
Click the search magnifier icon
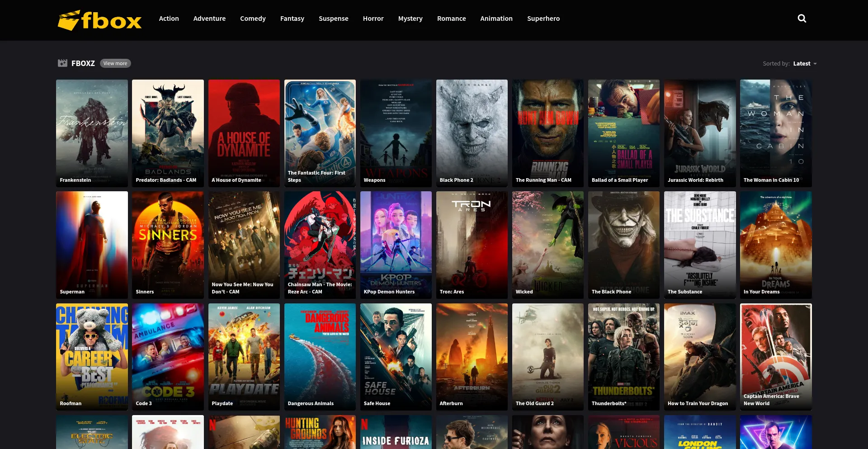802,19
